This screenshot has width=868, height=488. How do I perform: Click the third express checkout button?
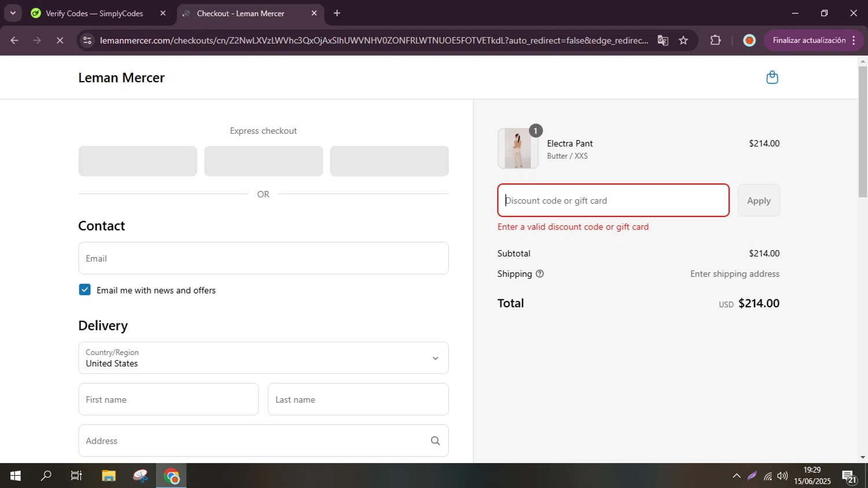coord(389,161)
